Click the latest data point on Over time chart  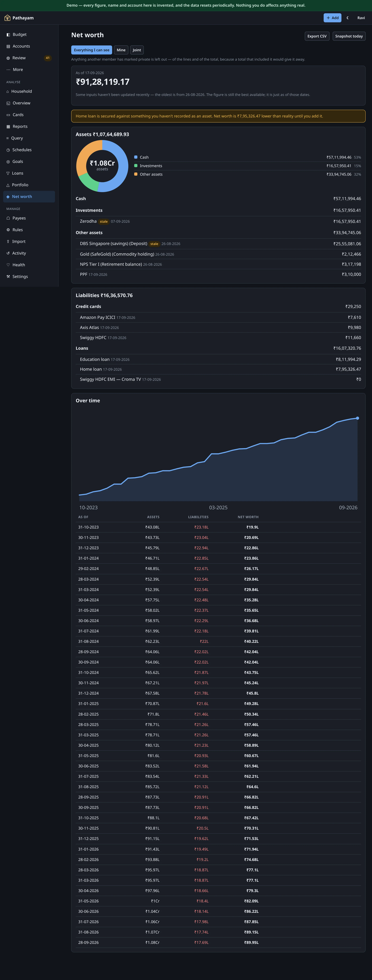pyautogui.click(x=358, y=418)
